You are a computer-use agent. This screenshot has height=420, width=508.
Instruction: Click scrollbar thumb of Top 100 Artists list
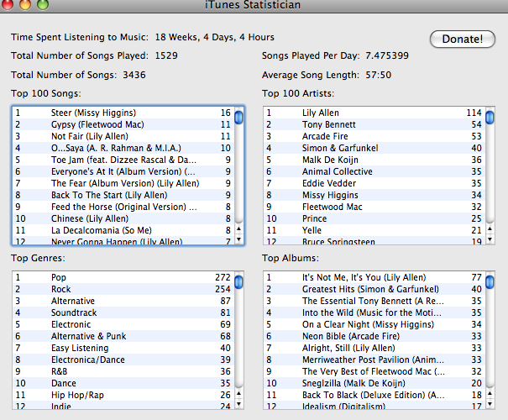pos(490,117)
